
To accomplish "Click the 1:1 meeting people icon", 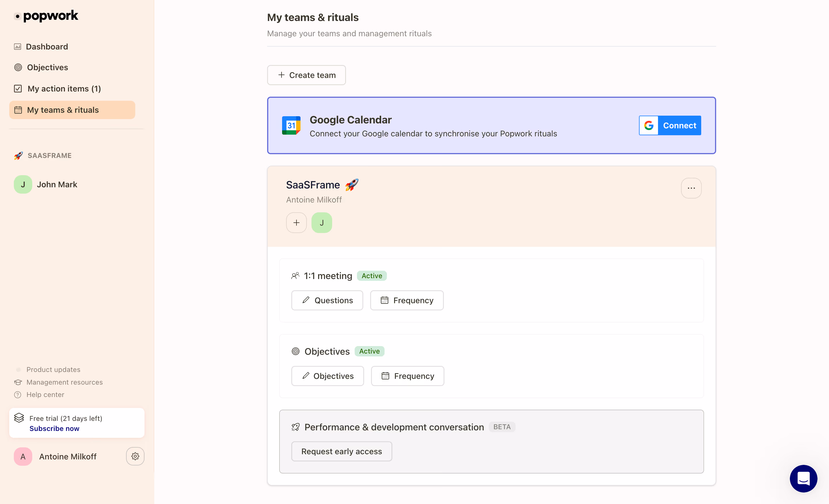I will click(295, 276).
